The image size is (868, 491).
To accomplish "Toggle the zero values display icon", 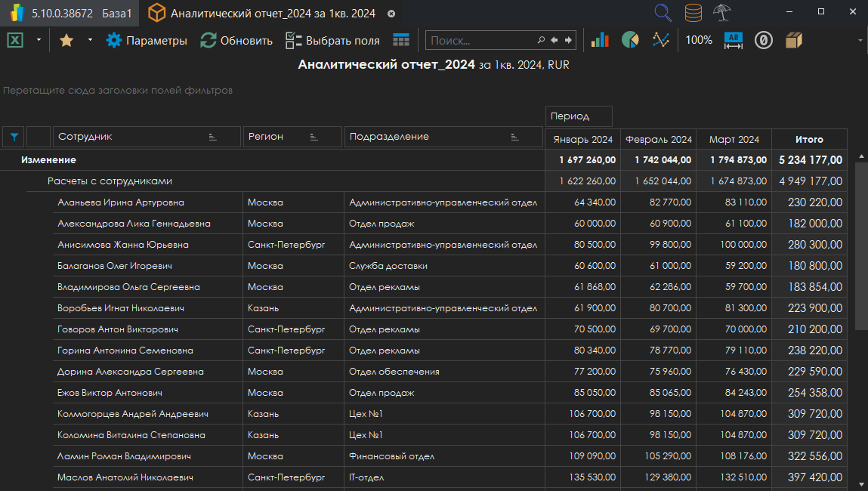I will 764,40.
